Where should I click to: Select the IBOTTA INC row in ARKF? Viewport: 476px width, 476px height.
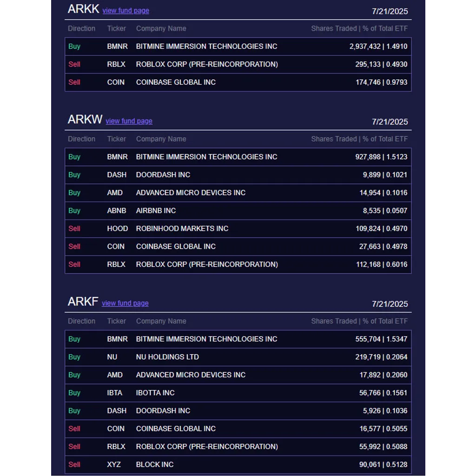pyautogui.click(x=238, y=393)
